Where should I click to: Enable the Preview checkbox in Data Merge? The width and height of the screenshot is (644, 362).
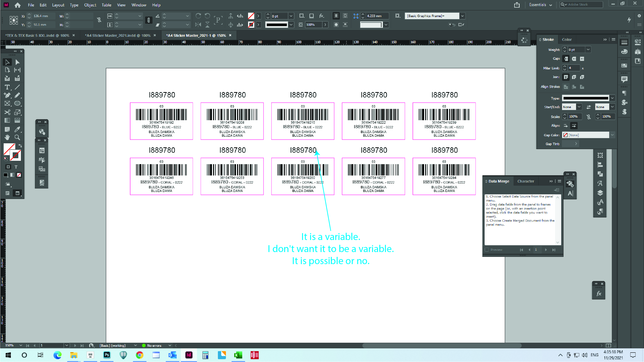pos(487,250)
